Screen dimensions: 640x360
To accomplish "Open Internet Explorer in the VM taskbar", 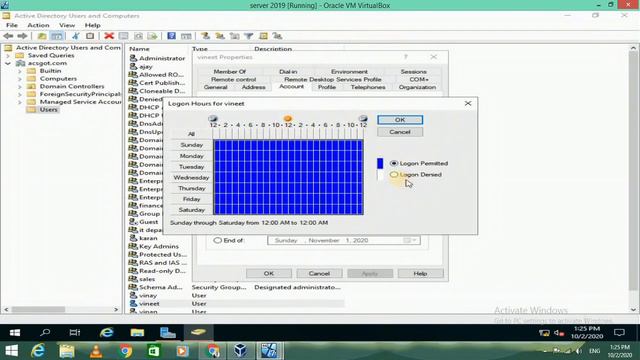I will click(107, 332).
